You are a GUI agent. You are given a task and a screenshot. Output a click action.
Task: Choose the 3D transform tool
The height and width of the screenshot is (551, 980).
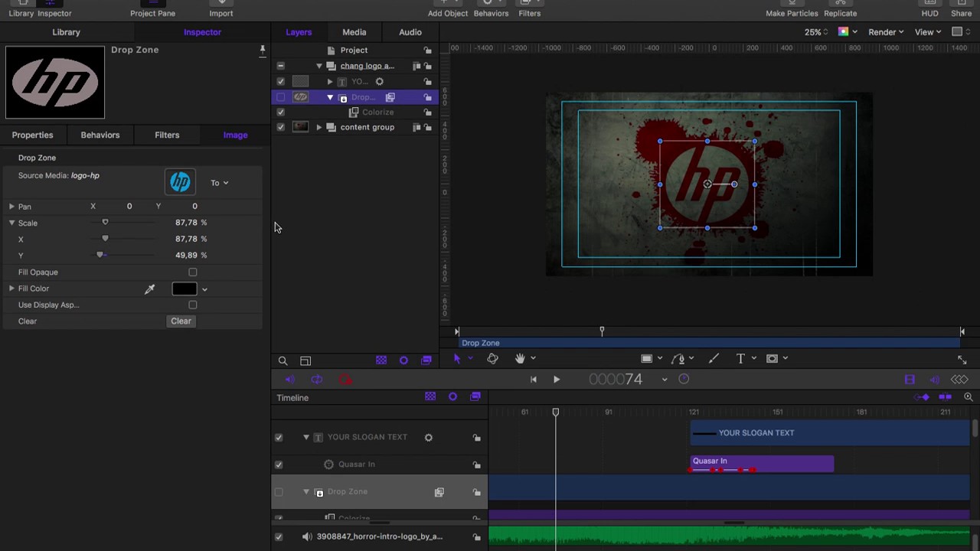pos(492,358)
